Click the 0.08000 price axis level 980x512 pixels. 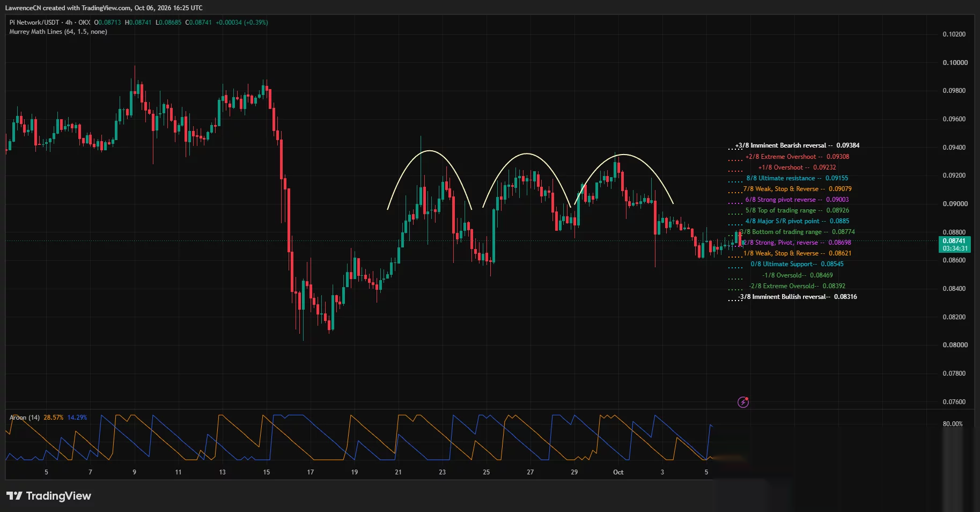(x=955, y=345)
